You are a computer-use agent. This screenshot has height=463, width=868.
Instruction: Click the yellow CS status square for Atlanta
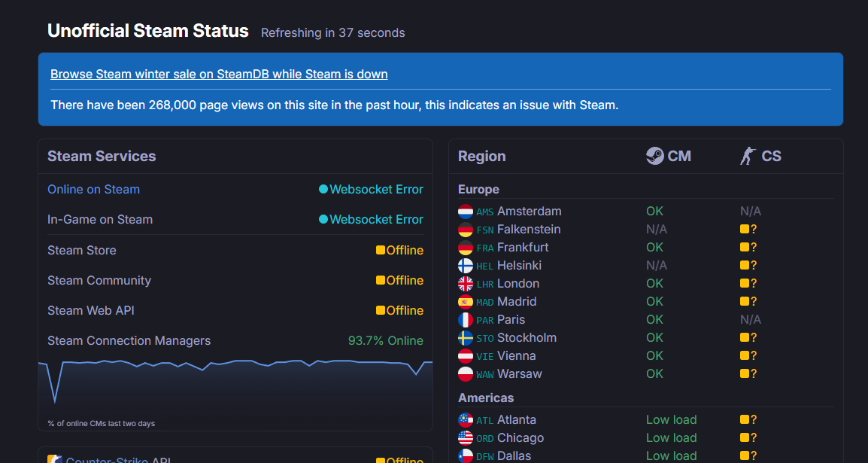745,420
